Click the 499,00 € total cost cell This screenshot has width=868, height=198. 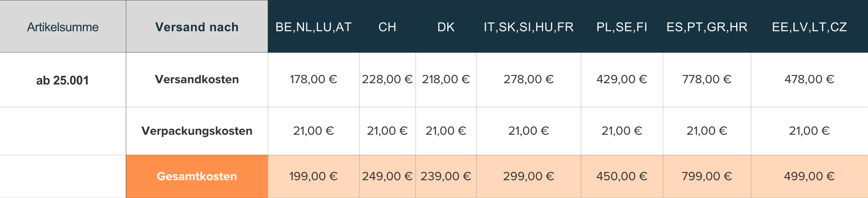pyautogui.click(x=809, y=176)
